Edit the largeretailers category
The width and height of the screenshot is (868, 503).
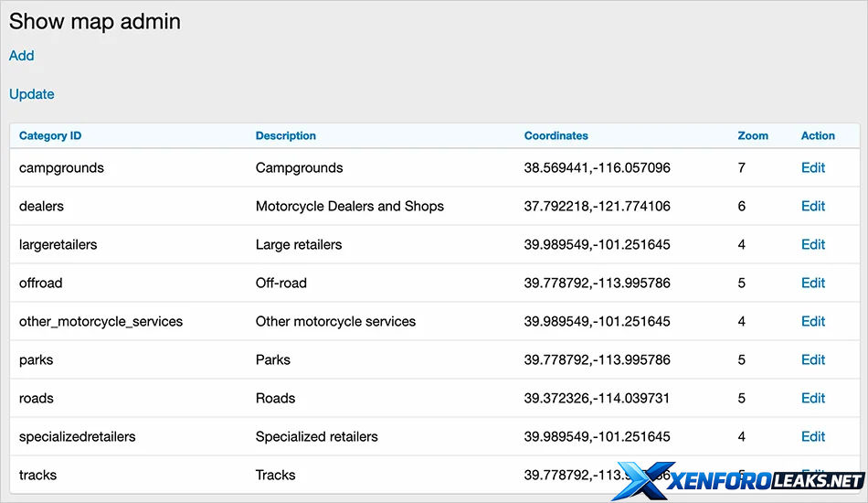(x=812, y=245)
